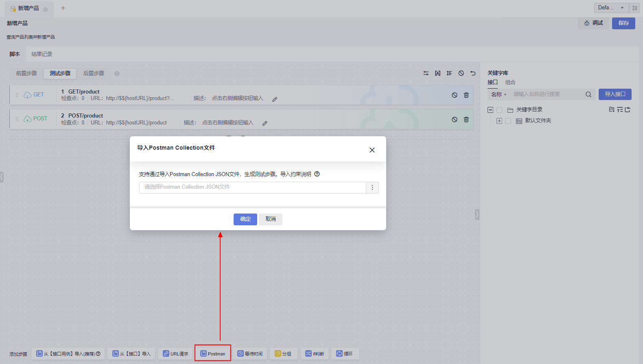Add a 等待时间 wait step

click(250, 353)
